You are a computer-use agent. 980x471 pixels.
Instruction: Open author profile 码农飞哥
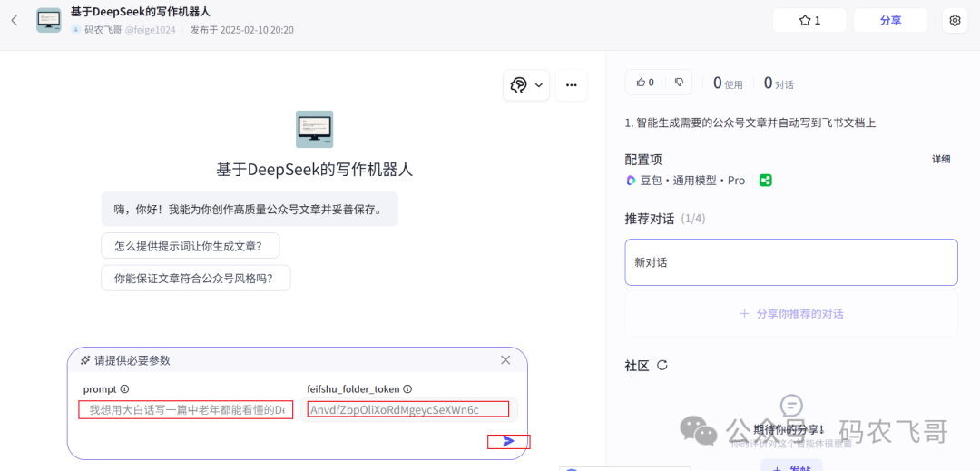click(103, 29)
